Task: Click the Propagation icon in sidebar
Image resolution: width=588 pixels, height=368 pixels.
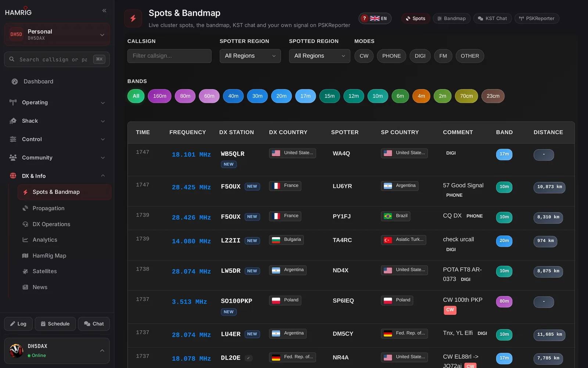Action: tap(25, 208)
